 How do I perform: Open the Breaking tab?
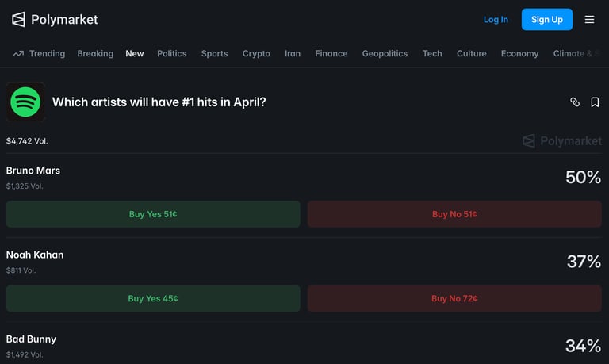(95, 54)
